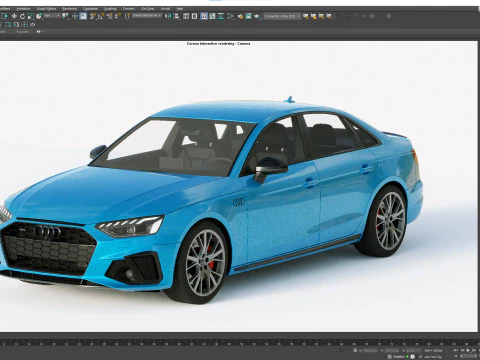Select the Select and Scale tool

(x=31, y=16)
